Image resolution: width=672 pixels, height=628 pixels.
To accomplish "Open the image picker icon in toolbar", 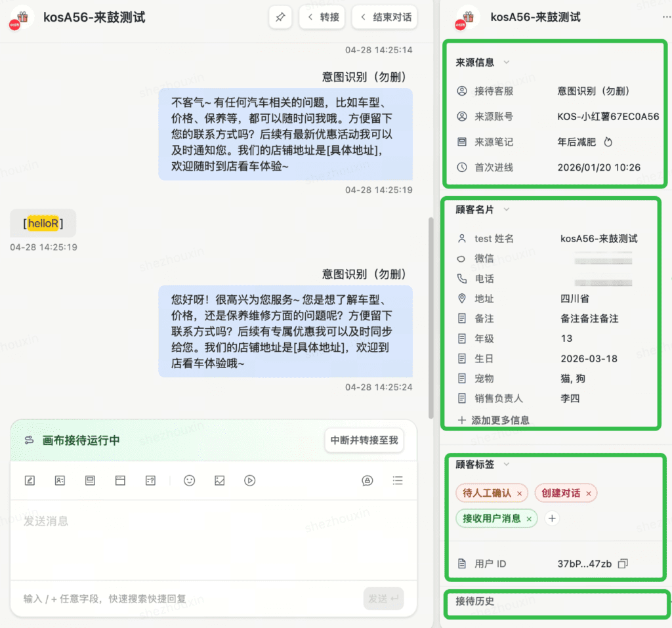I will point(220,480).
